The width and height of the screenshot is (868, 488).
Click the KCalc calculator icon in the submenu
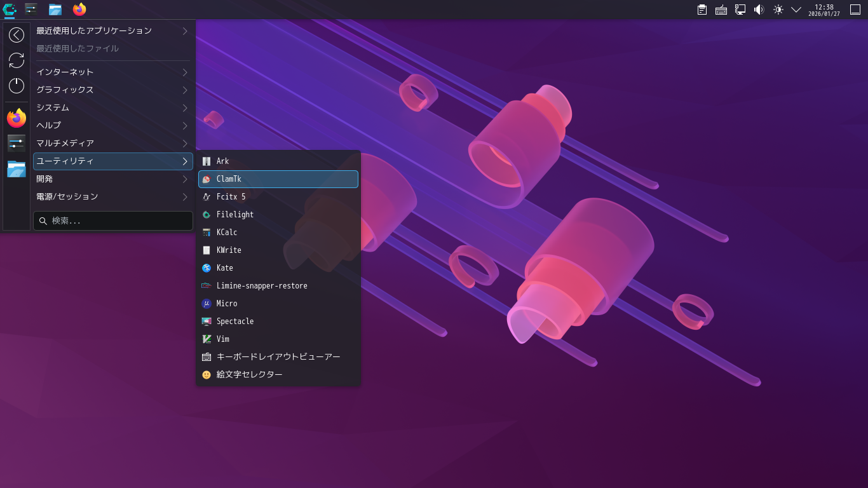tap(207, 233)
